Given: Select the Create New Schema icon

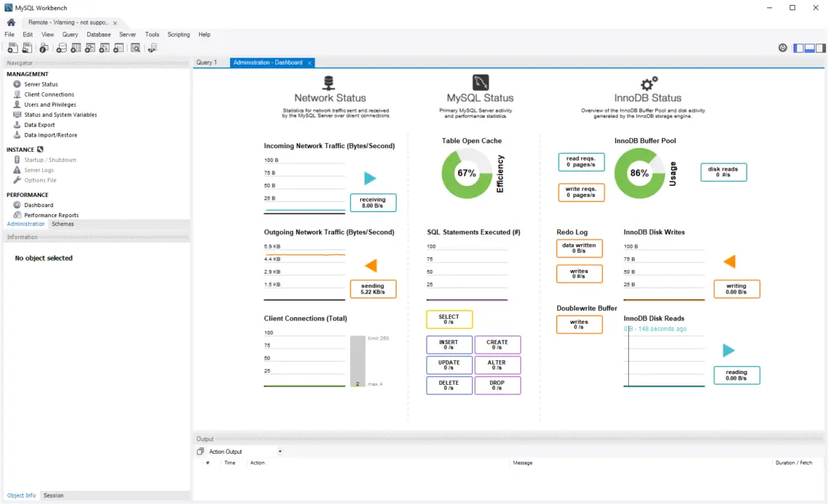Looking at the screenshot, I should click(61, 47).
